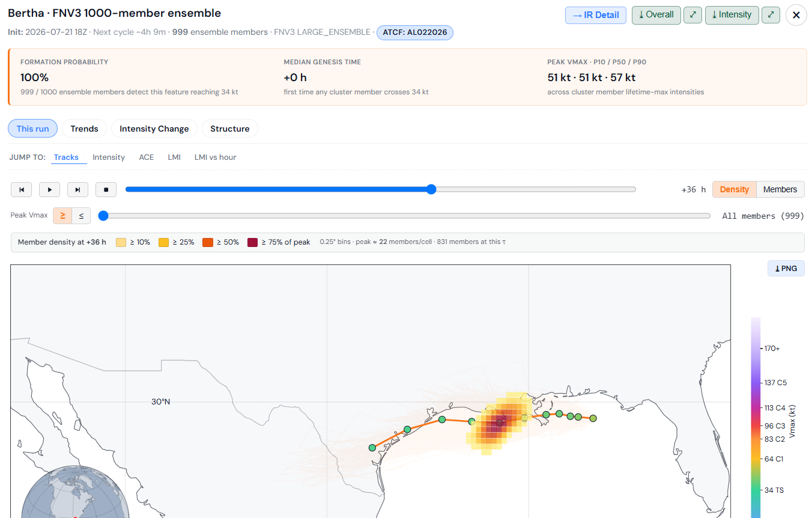
Task: Jump to the ACE section
Action: pos(147,157)
